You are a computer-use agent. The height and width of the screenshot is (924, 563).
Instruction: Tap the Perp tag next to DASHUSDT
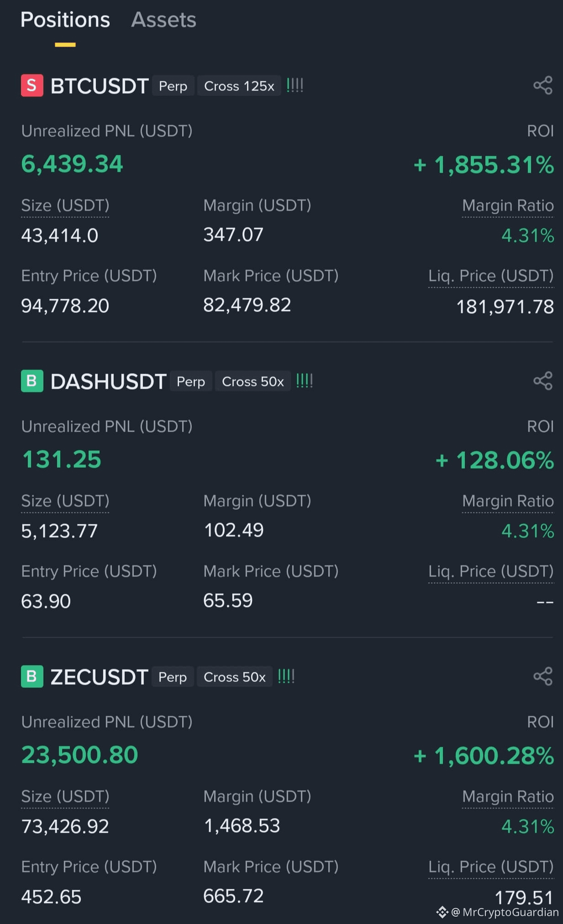point(191,381)
